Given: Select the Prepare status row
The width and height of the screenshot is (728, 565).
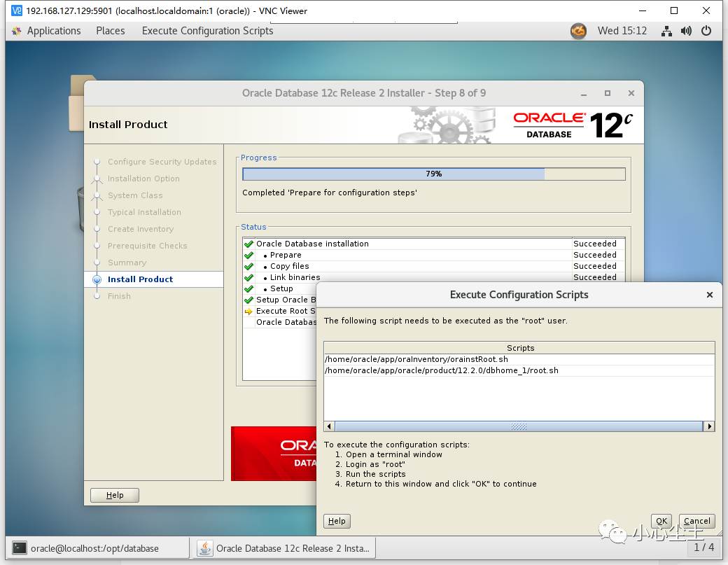Looking at the screenshot, I should 433,255.
